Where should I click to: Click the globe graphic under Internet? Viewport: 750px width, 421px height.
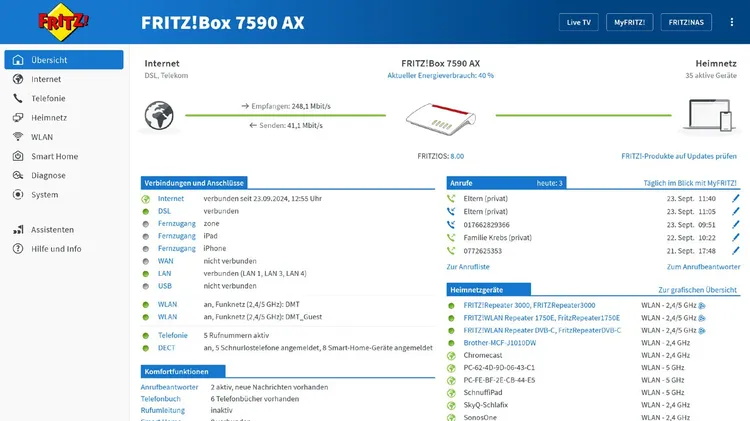point(159,115)
